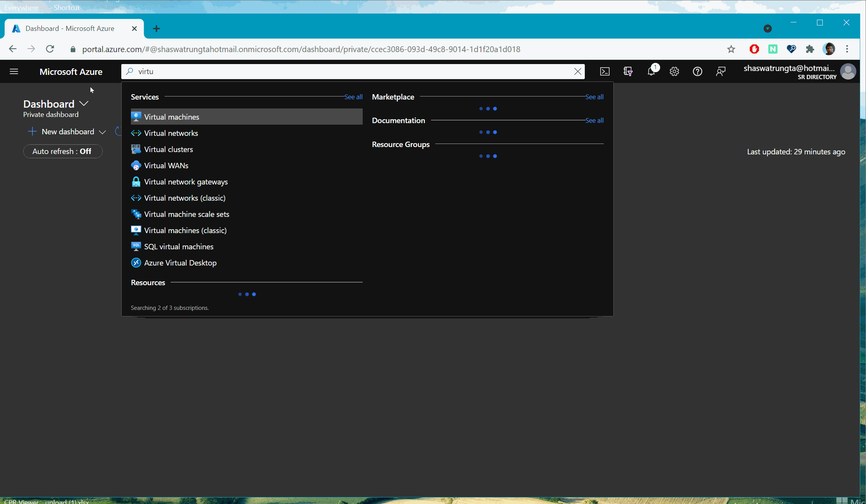Open Cloud Shell from the top bar

[605, 71]
